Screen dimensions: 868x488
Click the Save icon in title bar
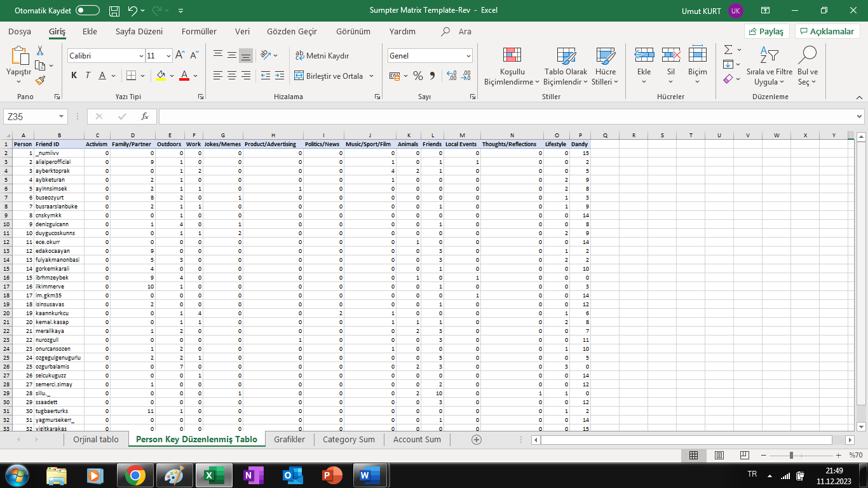pos(114,11)
